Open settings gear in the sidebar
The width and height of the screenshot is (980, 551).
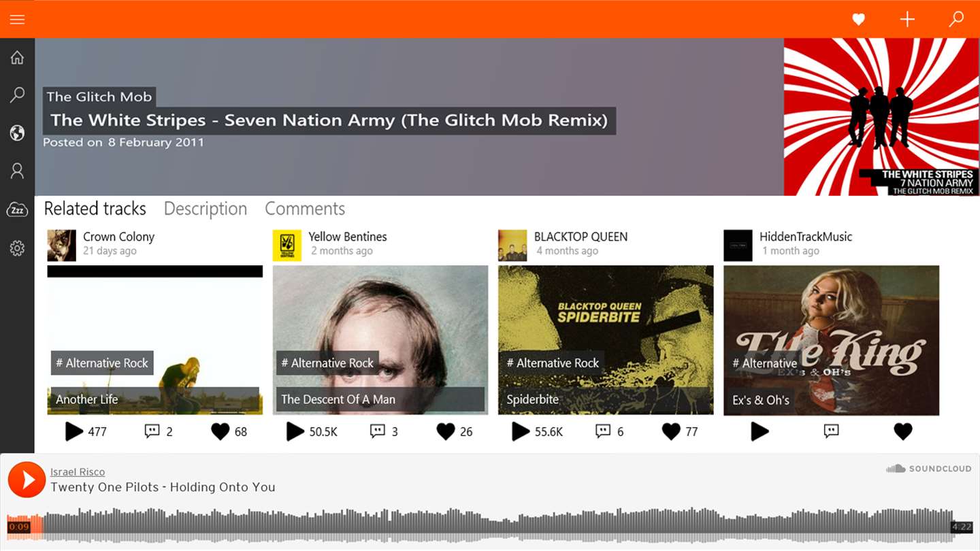[x=17, y=248]
